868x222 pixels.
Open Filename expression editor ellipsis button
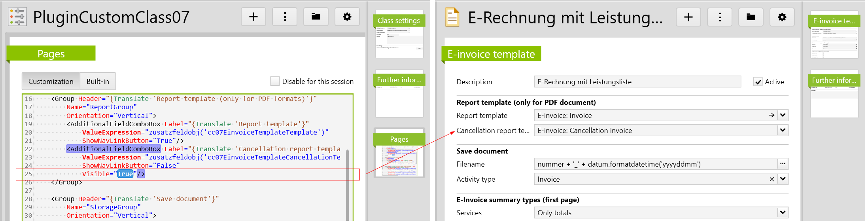click(783, 164)
